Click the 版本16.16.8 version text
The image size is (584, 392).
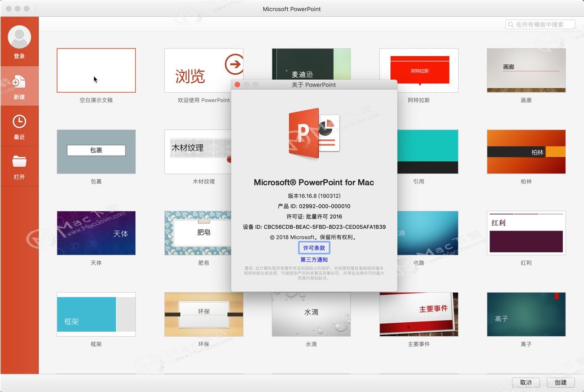pos(314,196)
